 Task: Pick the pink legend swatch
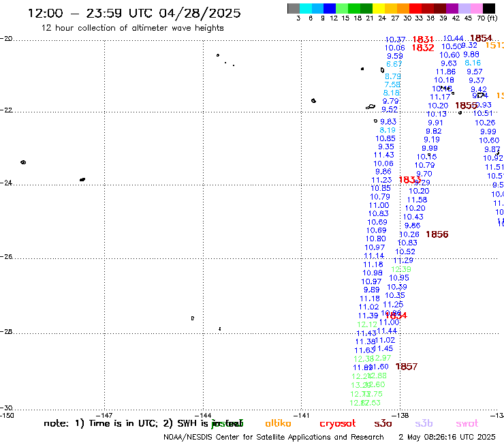pos(476,8)
